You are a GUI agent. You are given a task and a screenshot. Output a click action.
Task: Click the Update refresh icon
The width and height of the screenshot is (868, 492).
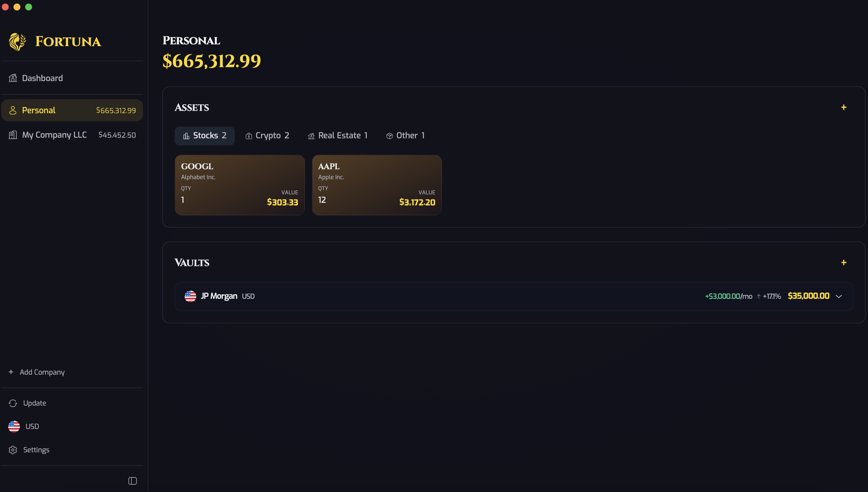point(13,403)
